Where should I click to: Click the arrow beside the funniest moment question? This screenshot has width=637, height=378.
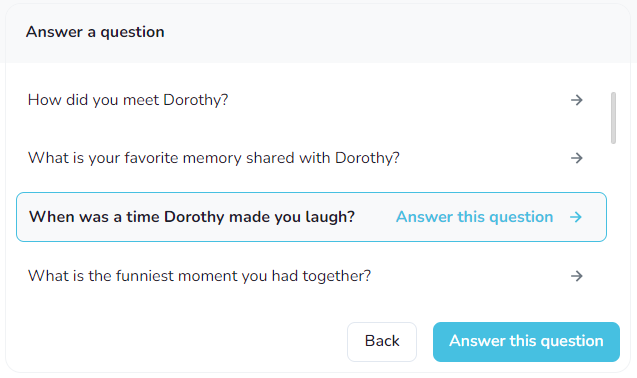576,276
